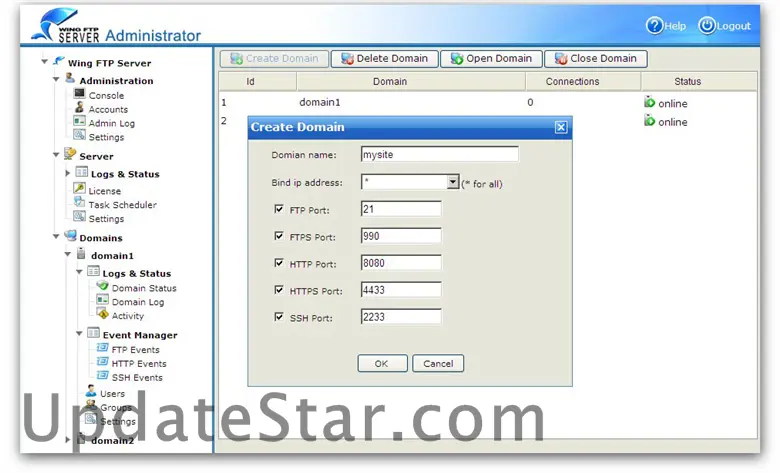This screenshot has width=780, height=473.
Task: Click the Open Domain toolbar button
Action: (491, 59)
